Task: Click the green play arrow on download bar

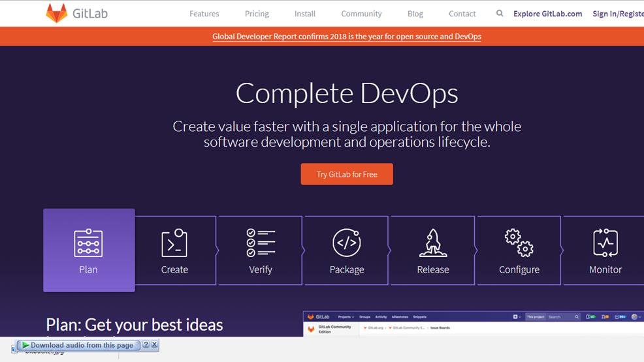Action: click(25, 345)
